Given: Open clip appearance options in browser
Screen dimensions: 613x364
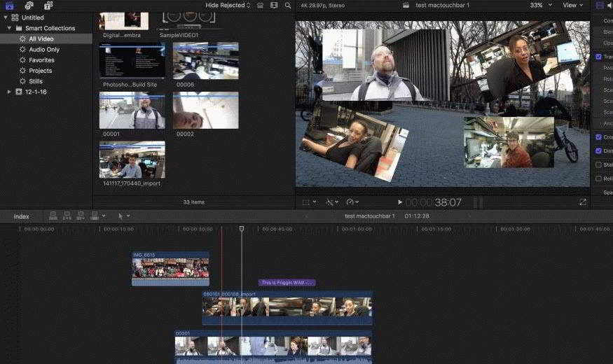Looking at the screenshot, I should point(274,6).
